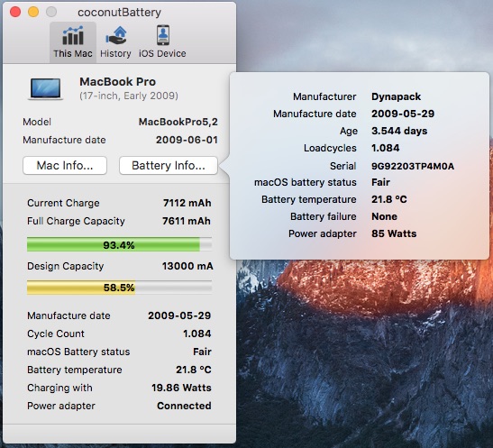Select the MacBook Pro heading text
The image size is (493, 448).
[117, 82]
